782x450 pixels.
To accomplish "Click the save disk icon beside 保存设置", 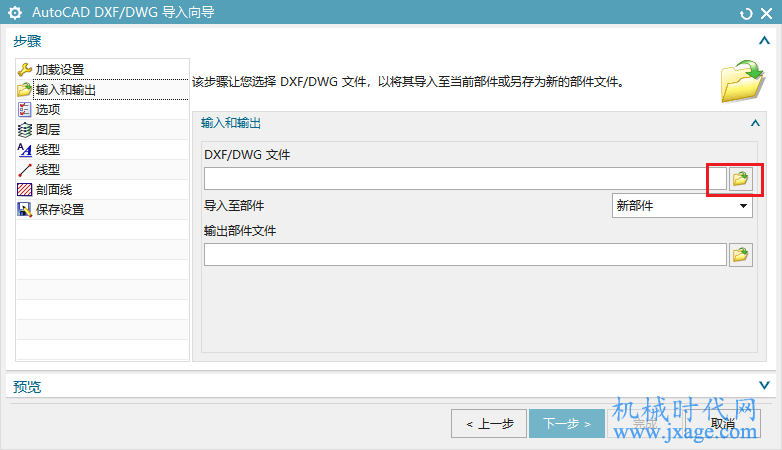I will [24, 210].
